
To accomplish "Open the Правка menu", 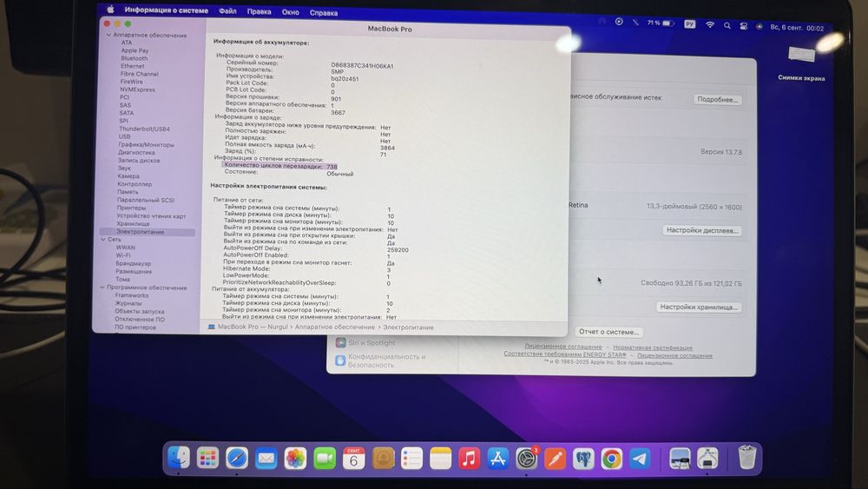I will coord(259,11).
